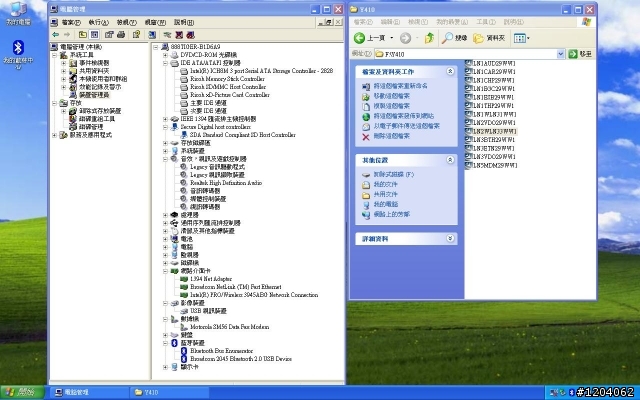Image resolution: width=640 pixels, height=400 pixels.
Task: Collapse File and Folder Tasks panel
Action: pyautogui.click(x=450, y=71)
